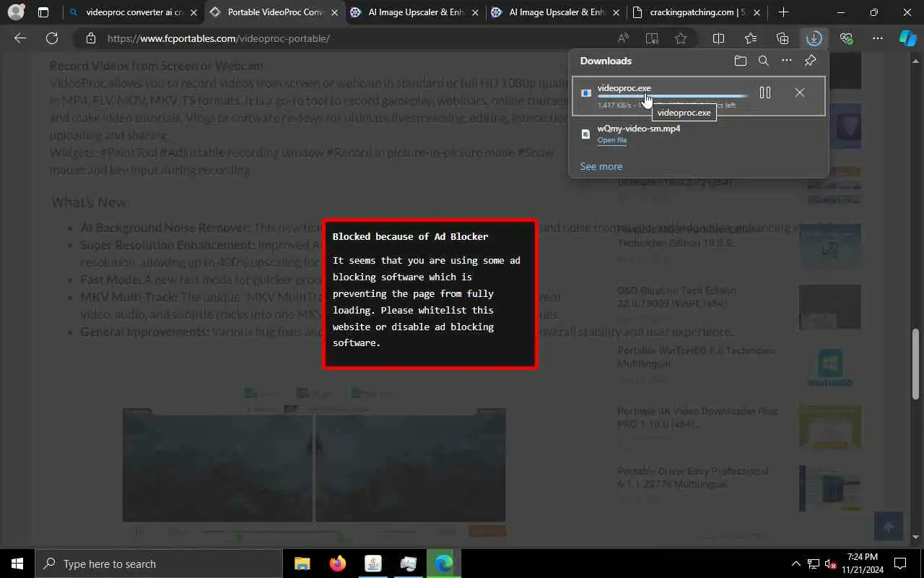Add this page to favorites star
The width and height of the screenshot is (924, 578).
pyautogui.click(x=681, y=38)
